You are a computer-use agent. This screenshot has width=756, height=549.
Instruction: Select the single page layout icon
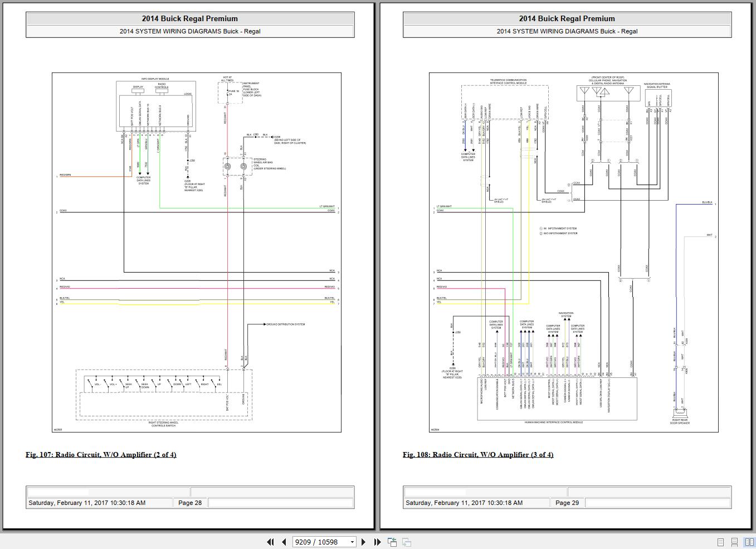[x=720, y=542]
